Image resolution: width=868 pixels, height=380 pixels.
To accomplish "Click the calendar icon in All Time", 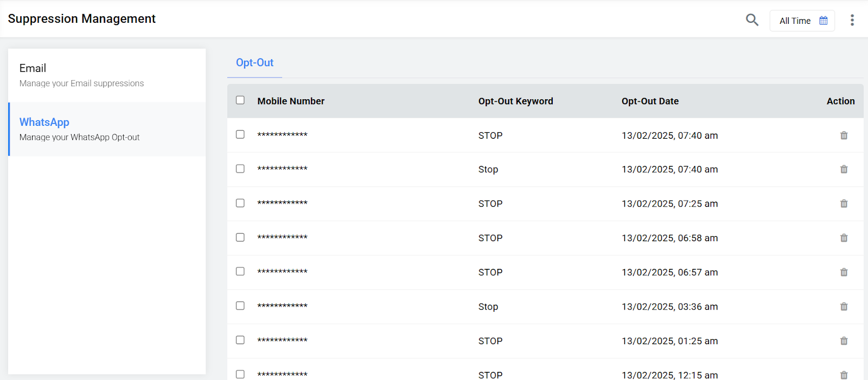I will (824, 21).
